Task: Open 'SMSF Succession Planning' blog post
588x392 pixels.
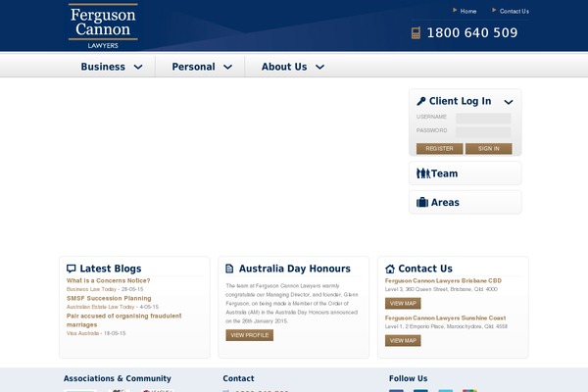Action: [109, 298]
